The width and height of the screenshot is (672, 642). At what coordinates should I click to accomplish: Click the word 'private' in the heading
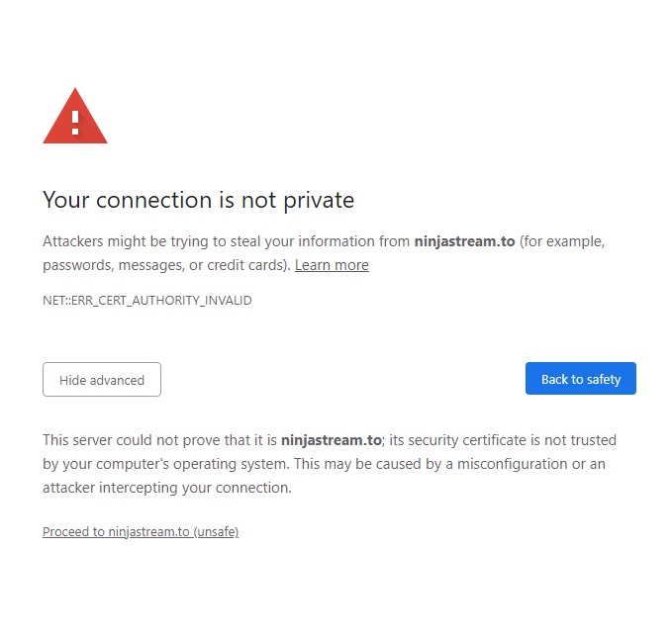coord(319,200)
